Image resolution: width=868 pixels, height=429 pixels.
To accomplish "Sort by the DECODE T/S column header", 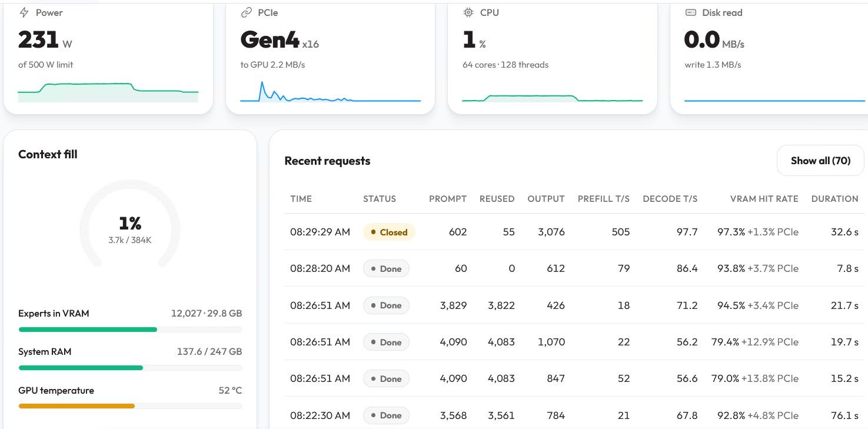I will pos(670,199).
